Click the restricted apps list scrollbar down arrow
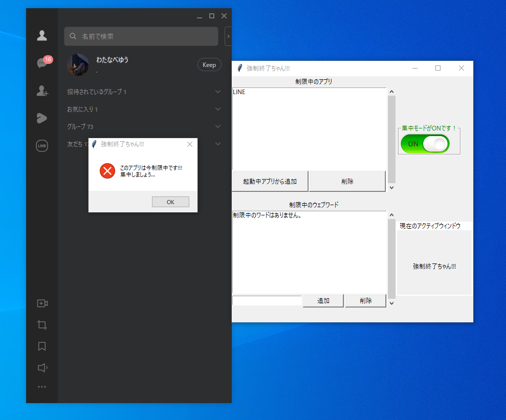506x420 pixels. click(x=392, y=188)
